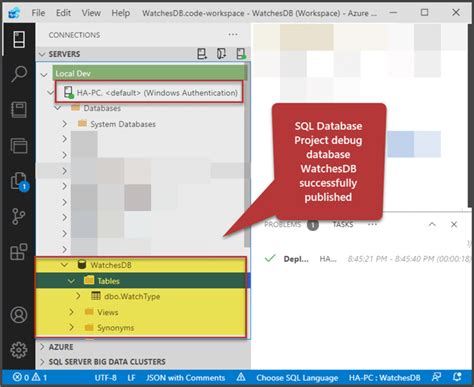Select the System Databases folder row
This screenshot has height=387, width=474.
pos(143,124)
